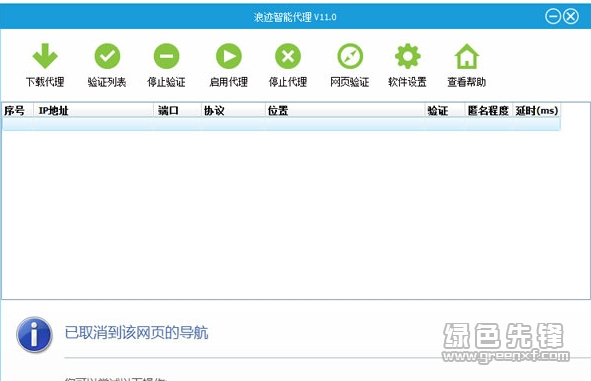Sort by 协议 column header
Viewport: 591px width, 381px height.
coord(233,110)
